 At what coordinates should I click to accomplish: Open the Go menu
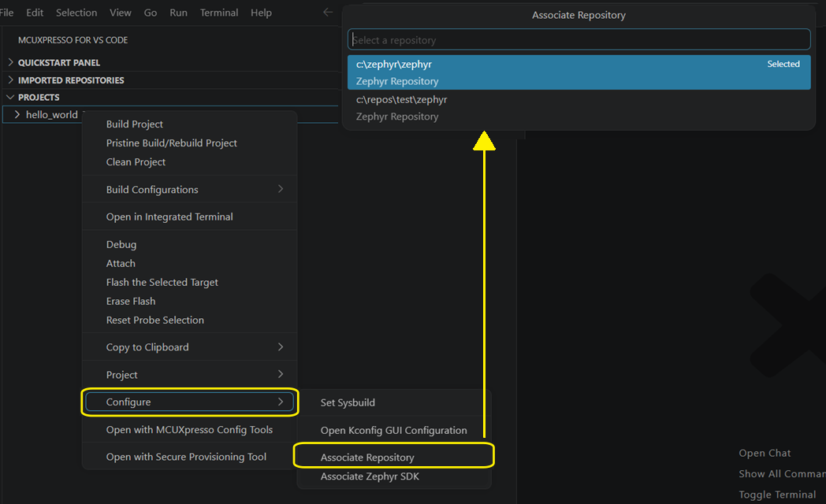click(150, 13)
